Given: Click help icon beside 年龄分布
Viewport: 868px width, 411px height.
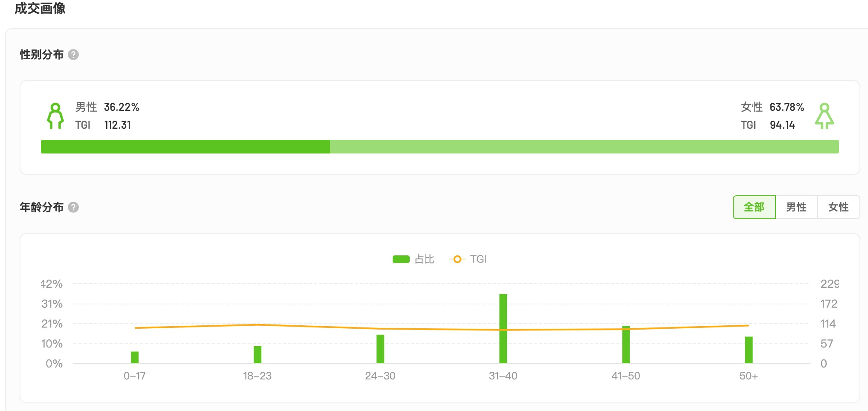Looking at the screenshot, I should 73,207.
